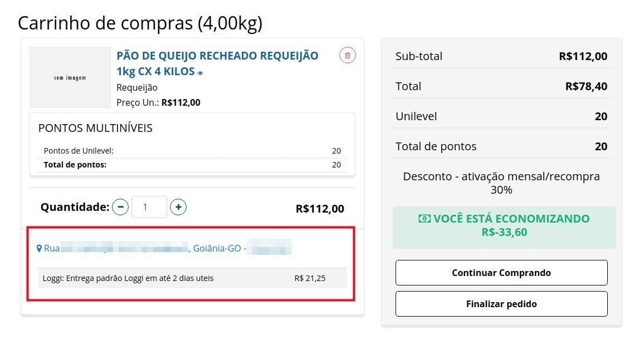Decrease quantity with the minus button

point(120,208)
